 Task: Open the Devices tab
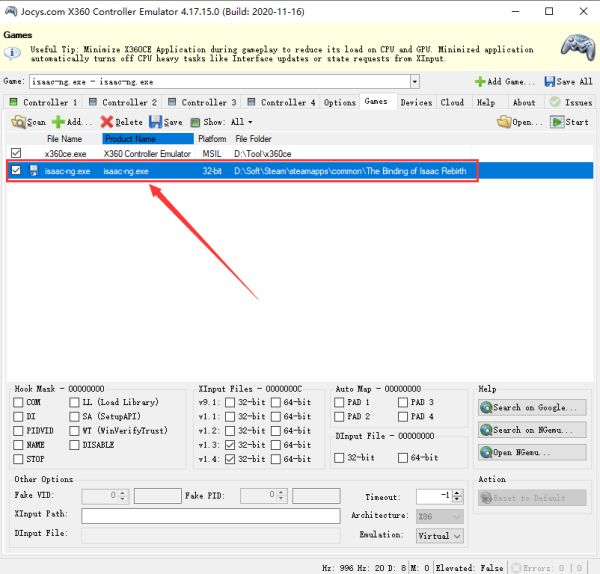(416, 102)
